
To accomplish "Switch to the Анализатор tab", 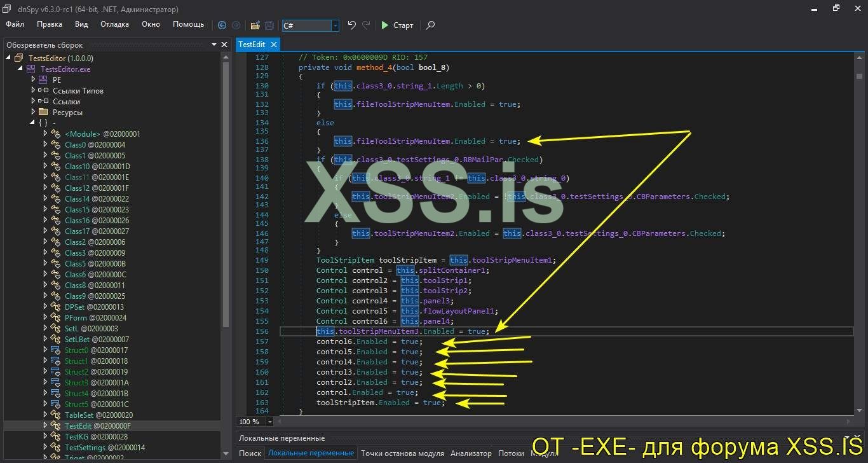I will coord(471,453).
